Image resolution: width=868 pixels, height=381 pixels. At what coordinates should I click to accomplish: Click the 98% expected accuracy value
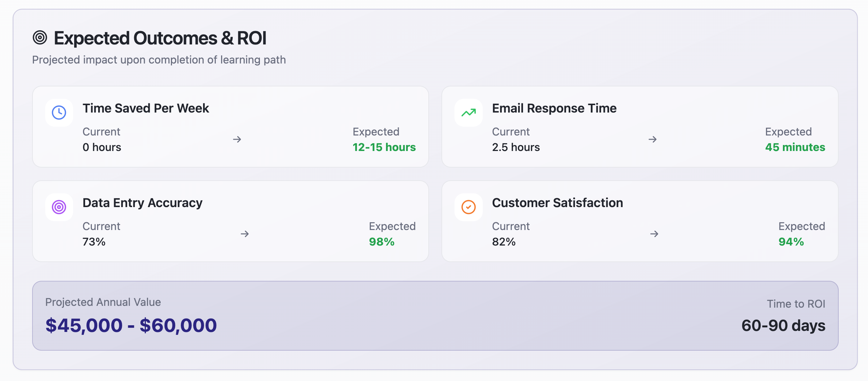(381, 242)
